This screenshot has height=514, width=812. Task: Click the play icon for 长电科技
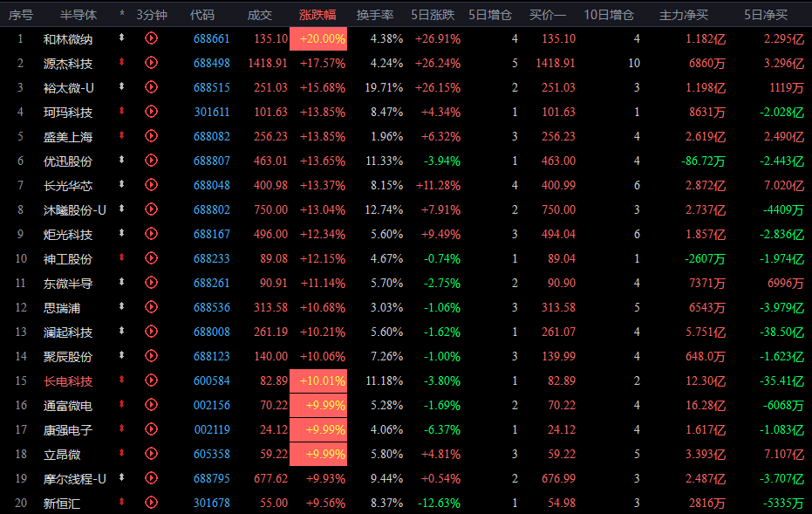pos(151,380)
